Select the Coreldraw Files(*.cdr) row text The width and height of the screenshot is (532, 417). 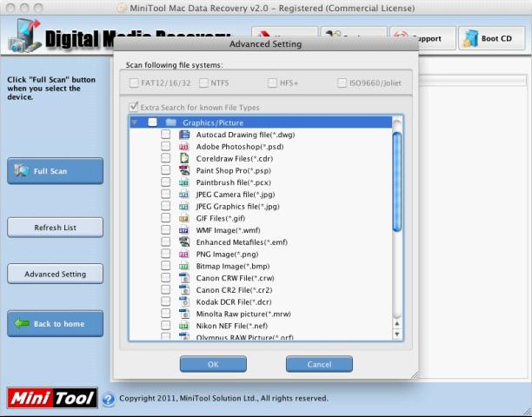click(x=235, y=159)
